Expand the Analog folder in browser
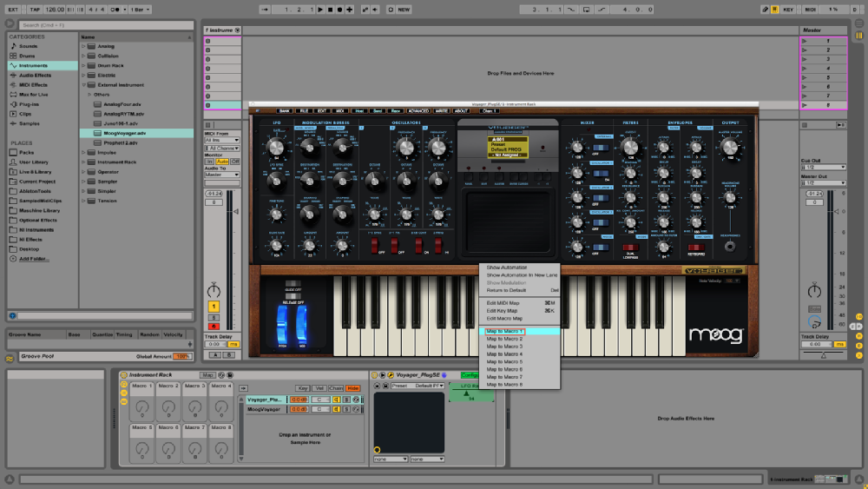868x489 pixels. click(85, 46)
